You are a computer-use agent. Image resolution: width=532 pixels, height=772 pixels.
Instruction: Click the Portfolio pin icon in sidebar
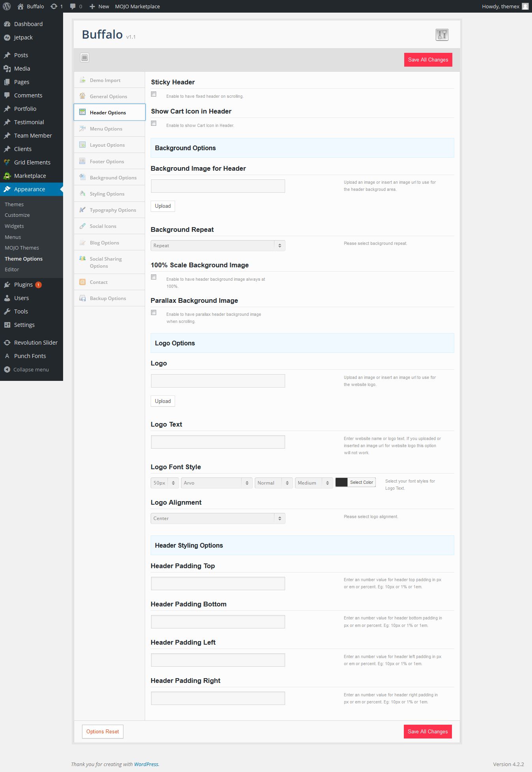[x=7, y=109]
